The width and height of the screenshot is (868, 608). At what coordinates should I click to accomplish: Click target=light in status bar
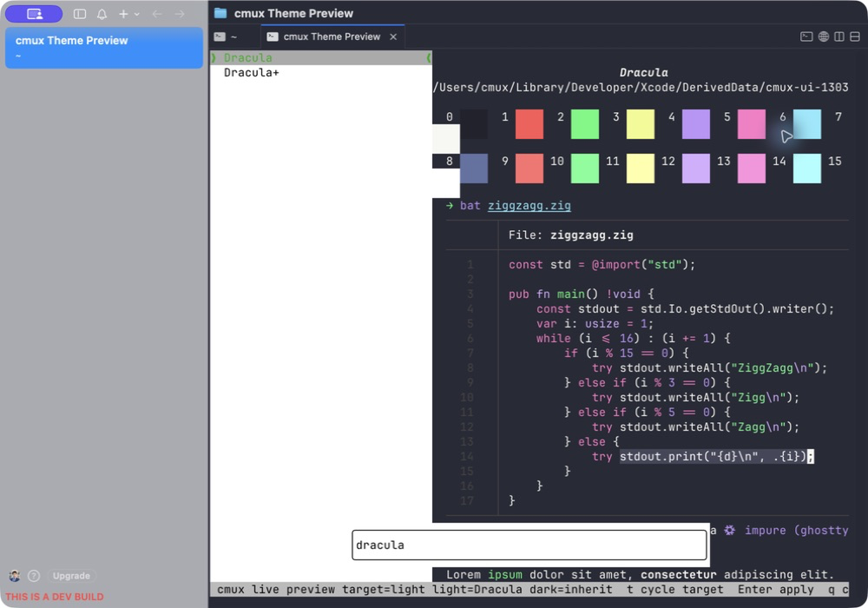pos(383,589)
